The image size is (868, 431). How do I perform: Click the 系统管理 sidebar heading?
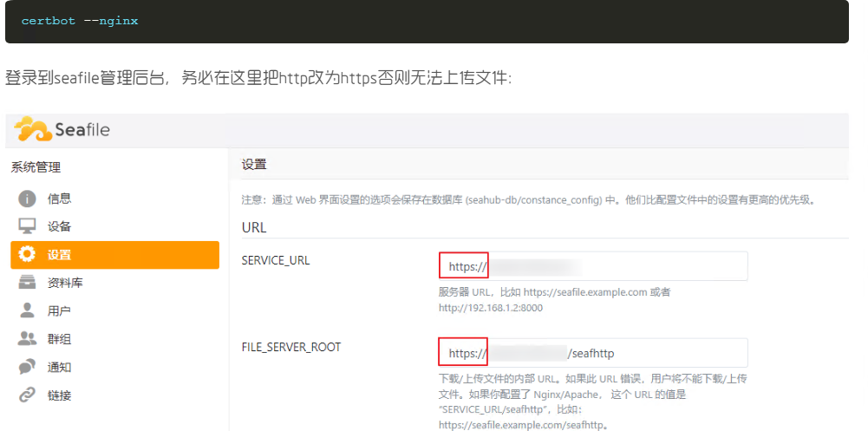(x=36, y=167)
